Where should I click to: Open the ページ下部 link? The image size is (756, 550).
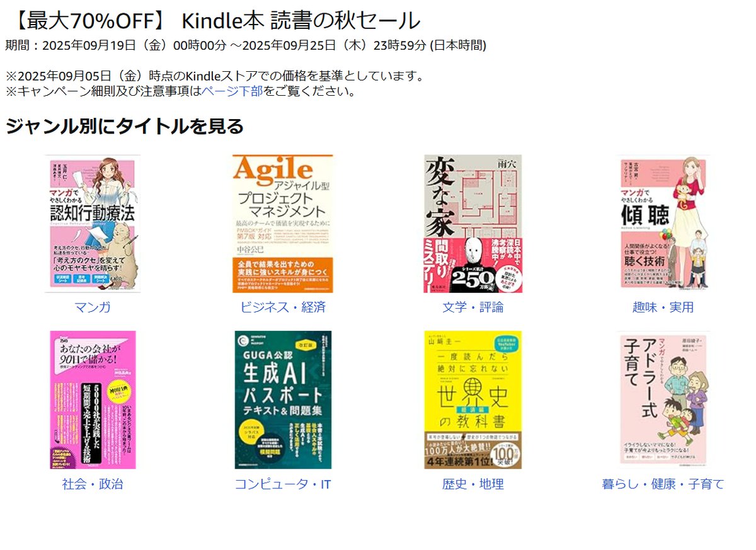232,91
